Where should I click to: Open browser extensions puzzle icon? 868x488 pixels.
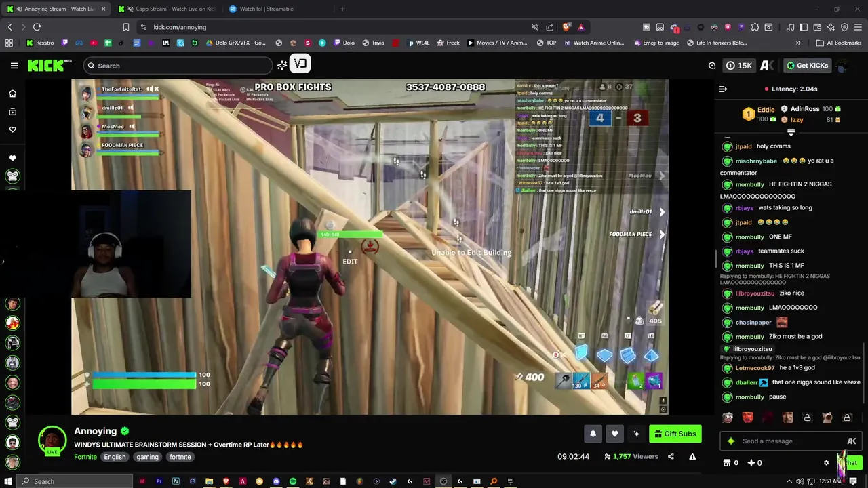pyautogui.click(x=755, y=27)
